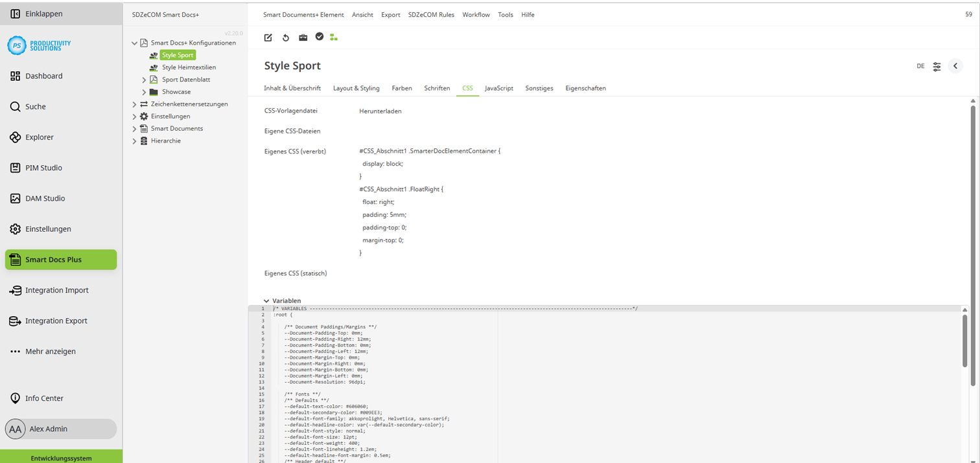Click the code editor inner scrollbar
Image resolution: width=980 pixels, height=463 pixels.
point(965,340)
